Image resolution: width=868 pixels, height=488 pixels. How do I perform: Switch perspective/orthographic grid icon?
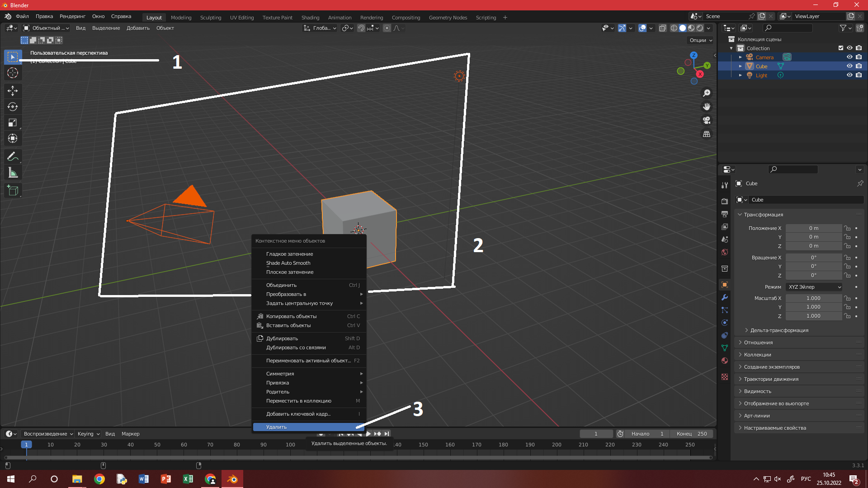[x=706, y=134]
